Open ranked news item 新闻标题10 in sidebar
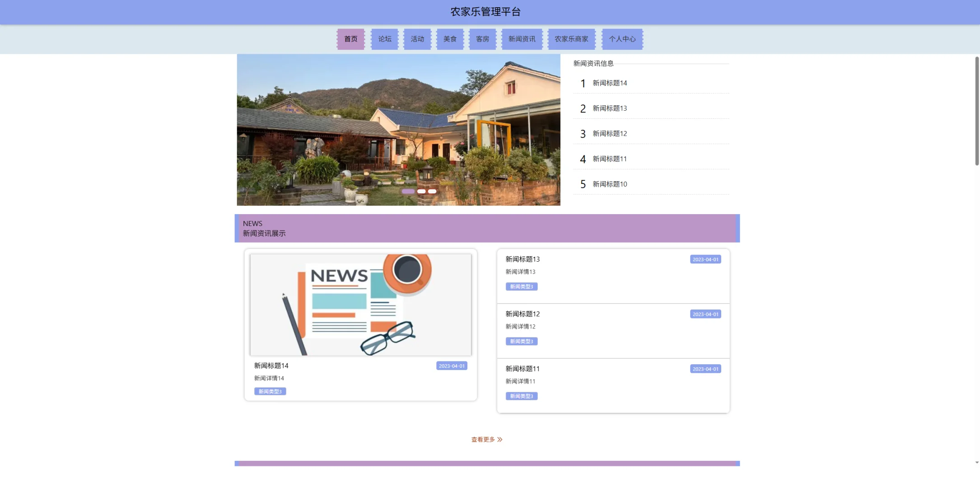The width and height of the screenshot is (980, 488). (609, 184)
